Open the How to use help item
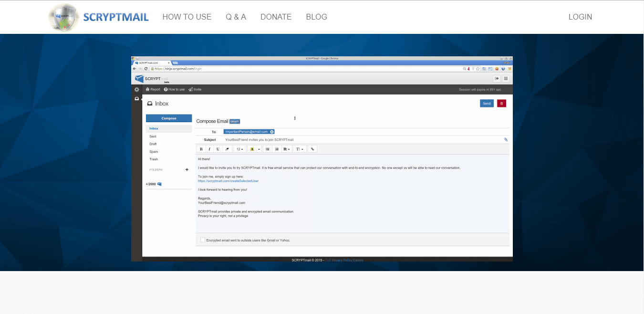 pos(174,89)
